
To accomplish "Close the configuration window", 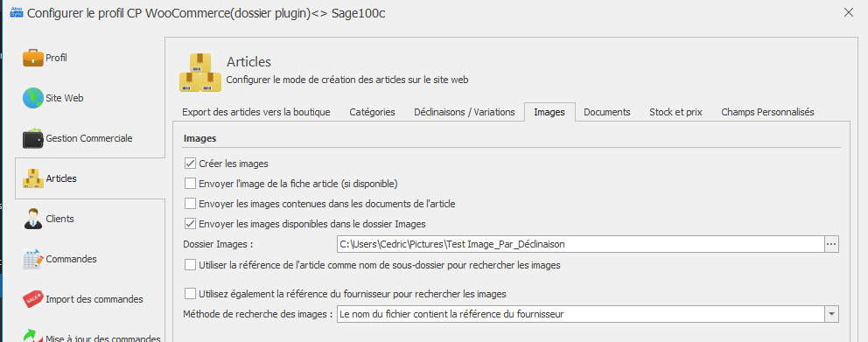I will click(848, 13).
